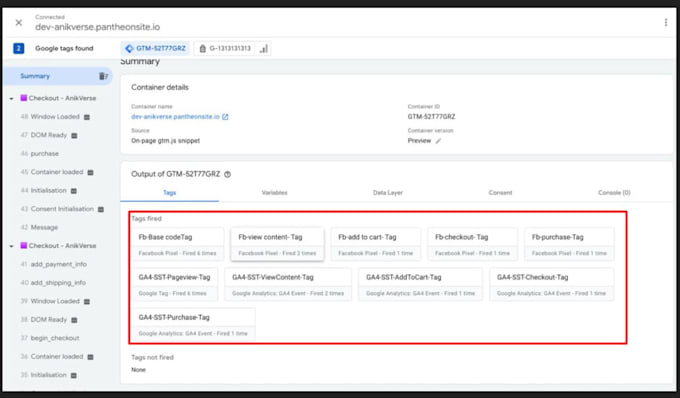Select event 40 add_shipping_info
The height and width of the screenshot is (398, 680).
[53, 283]
